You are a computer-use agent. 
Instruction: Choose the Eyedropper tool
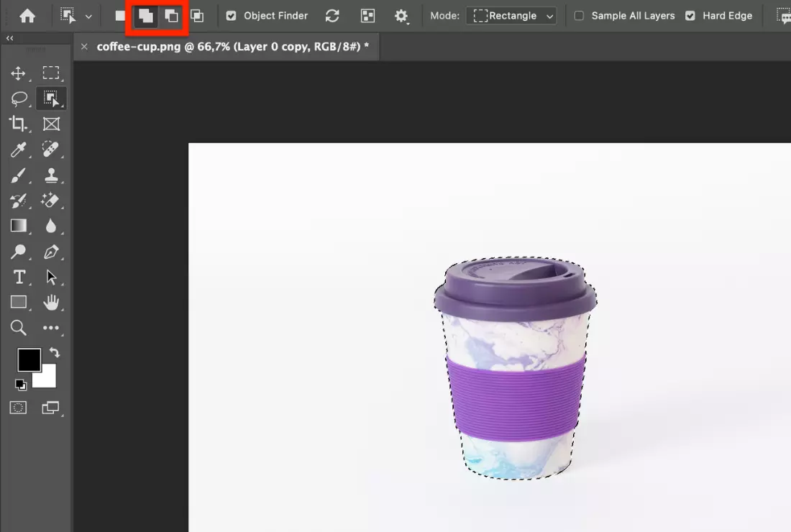point(18,149)
